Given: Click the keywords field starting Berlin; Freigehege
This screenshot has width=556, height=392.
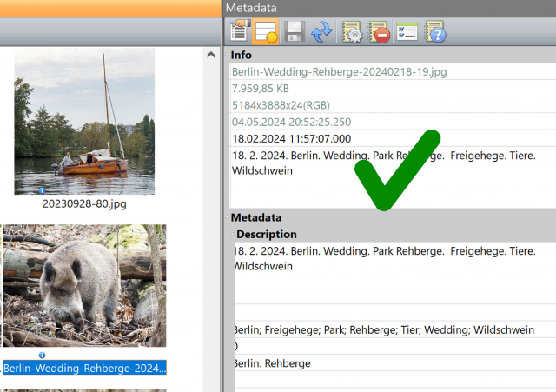Looking at the screenshot, I should pyautogui.click(x=394, y=329).
